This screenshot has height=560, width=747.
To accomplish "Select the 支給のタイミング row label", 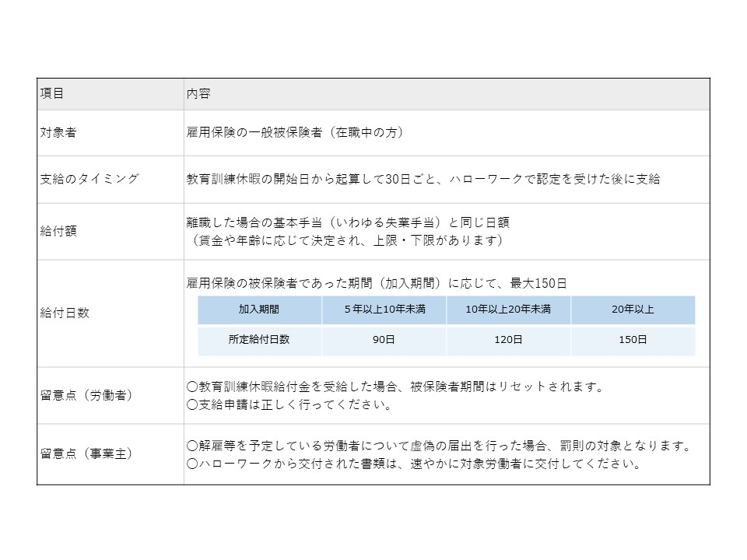I will [89, 179].
